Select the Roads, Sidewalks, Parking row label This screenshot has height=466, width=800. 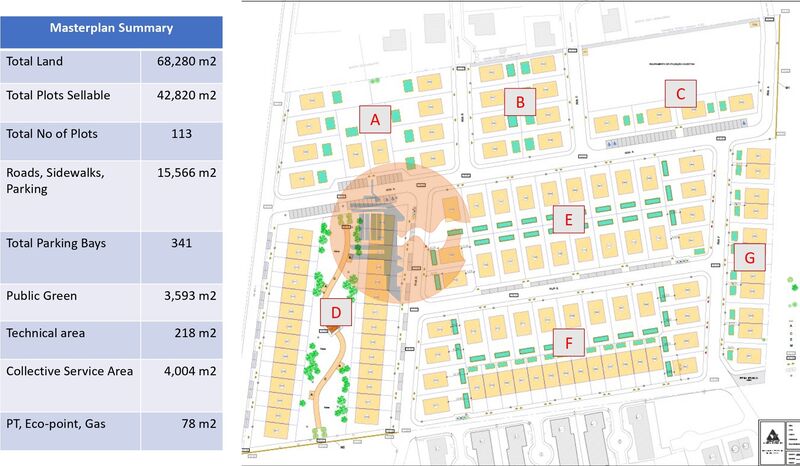click(x=55, y=180)
